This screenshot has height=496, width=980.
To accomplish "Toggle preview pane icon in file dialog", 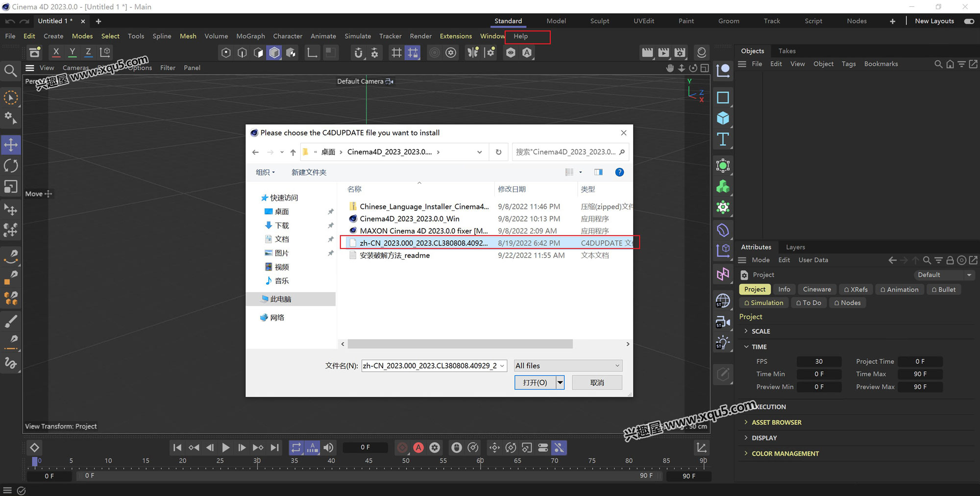I will 598,172.
